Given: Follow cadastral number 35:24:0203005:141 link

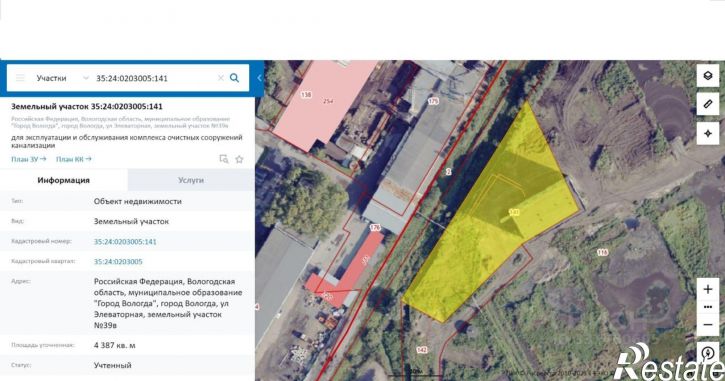Looking at the screenshot, I should coord(125,241).
